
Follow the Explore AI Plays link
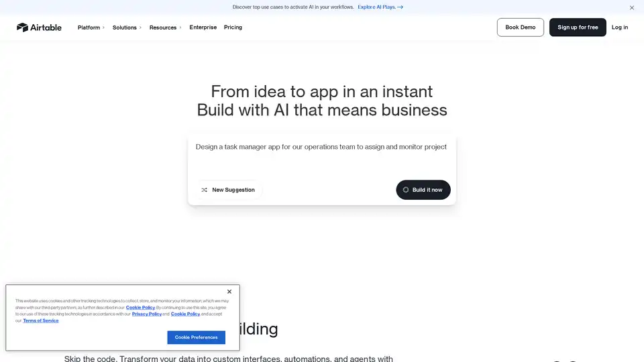pyautogui.click(x=380, y=7)
